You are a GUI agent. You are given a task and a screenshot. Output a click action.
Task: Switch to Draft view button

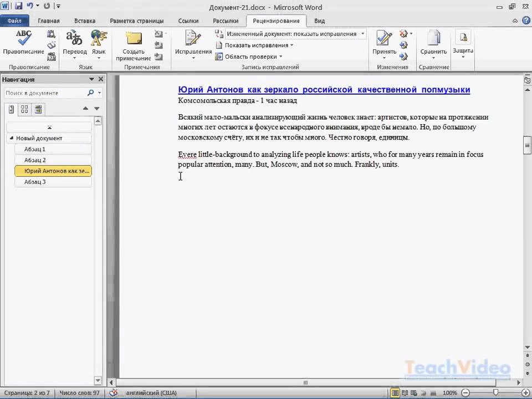[433, 393]
